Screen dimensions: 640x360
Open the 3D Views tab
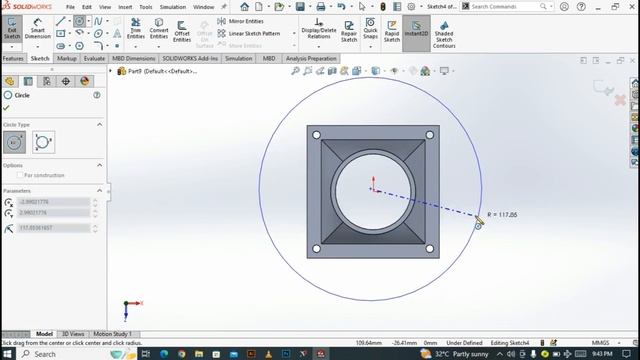[73, 334]
